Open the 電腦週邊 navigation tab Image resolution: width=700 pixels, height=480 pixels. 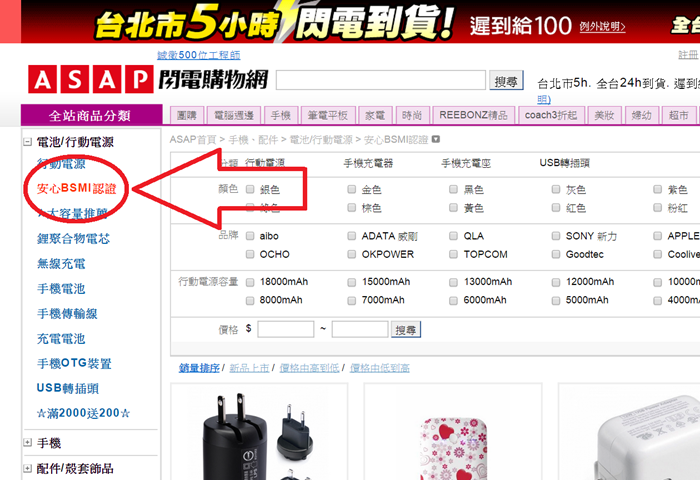pos(234,115)
